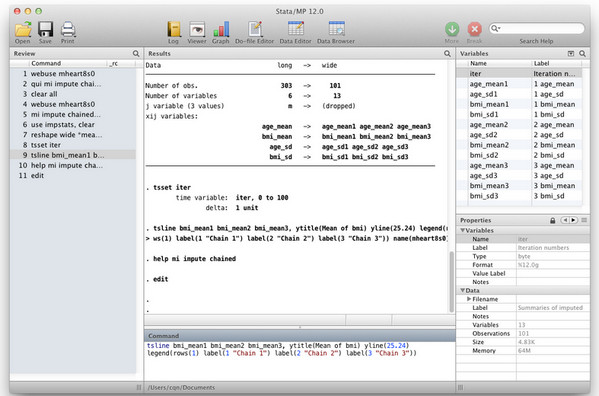Open a file with the Open icon
The width and height of the screenshot is (599, 396).
[x=23, y=30]
